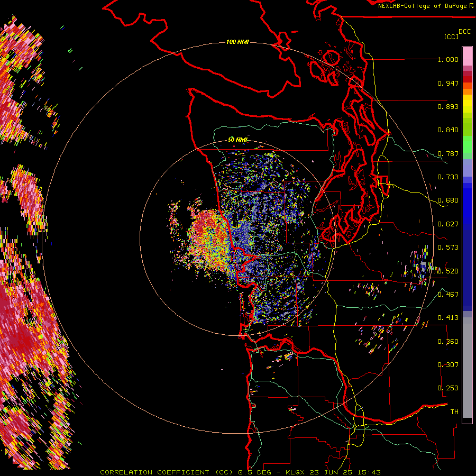Click the 50 NMI range ring label
The height and width of the screenshot is (476, 476).
[237, 140]
